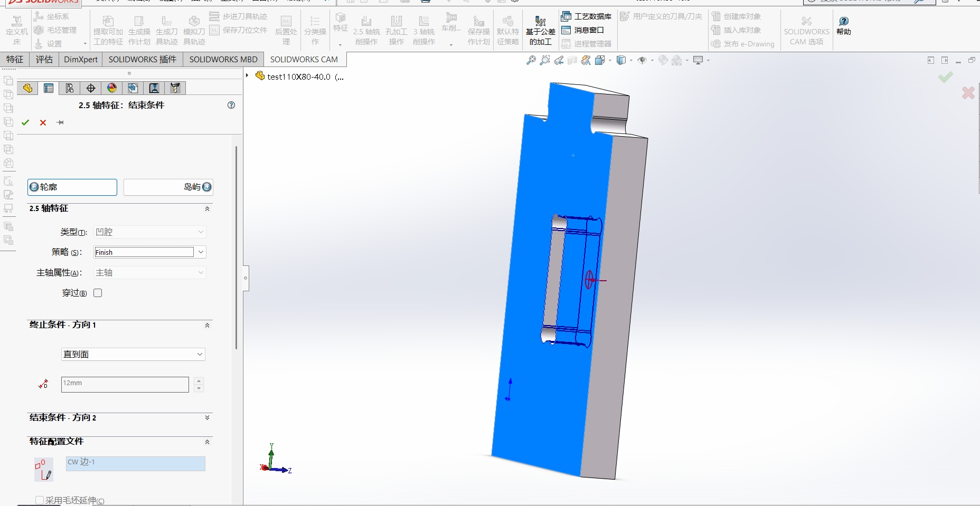Confirm the 2.5 axis feature with green checkmark

pyautogui.click(x=25, y=122)
